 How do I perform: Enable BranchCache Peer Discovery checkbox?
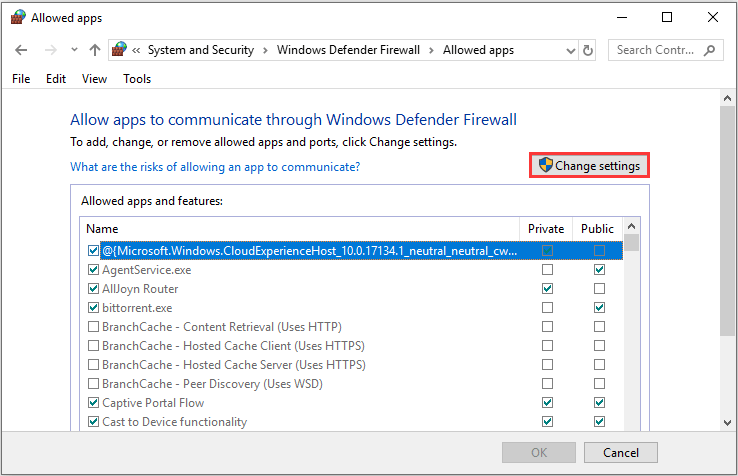click(93, 384)
